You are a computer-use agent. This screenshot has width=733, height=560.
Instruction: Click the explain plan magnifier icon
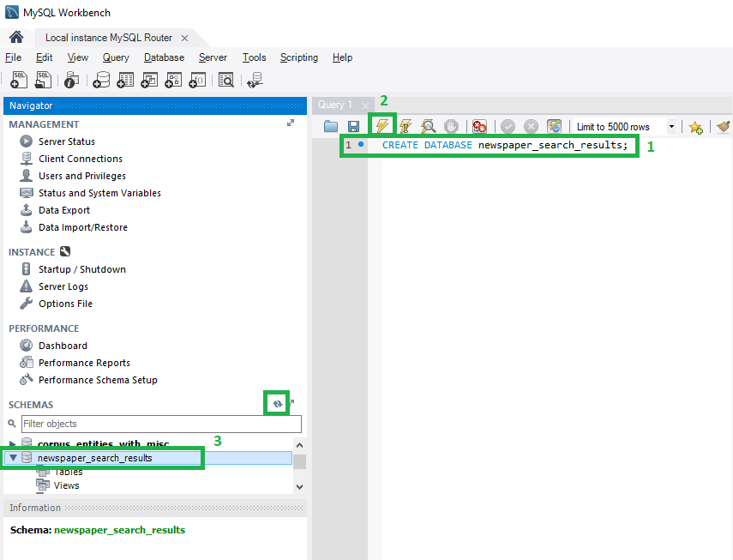coord(426,126)
